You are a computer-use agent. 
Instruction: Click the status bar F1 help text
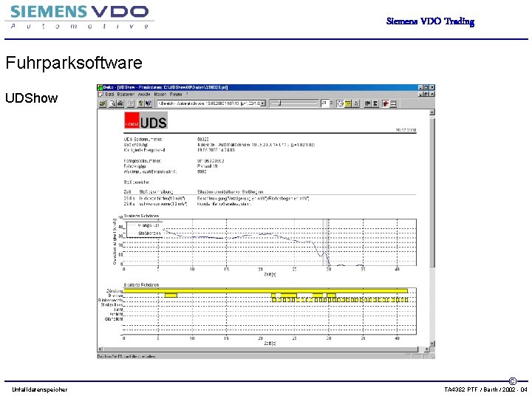(x=126, y=357)
